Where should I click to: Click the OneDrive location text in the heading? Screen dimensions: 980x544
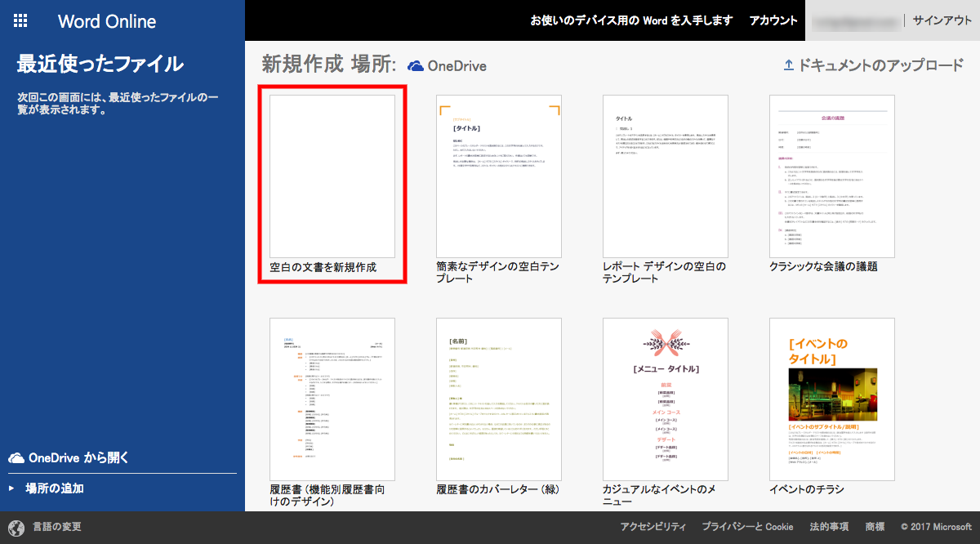[x=457, y=65]
